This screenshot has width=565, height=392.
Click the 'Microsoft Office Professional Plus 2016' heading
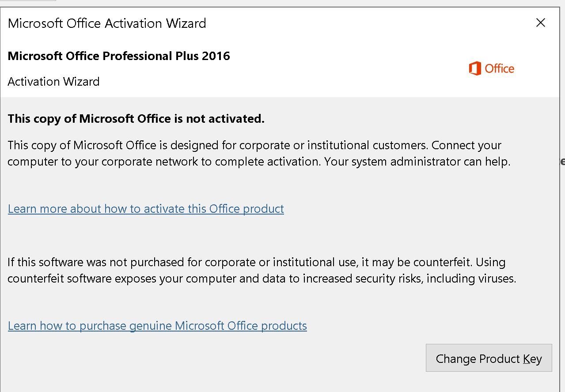(119, 56)
